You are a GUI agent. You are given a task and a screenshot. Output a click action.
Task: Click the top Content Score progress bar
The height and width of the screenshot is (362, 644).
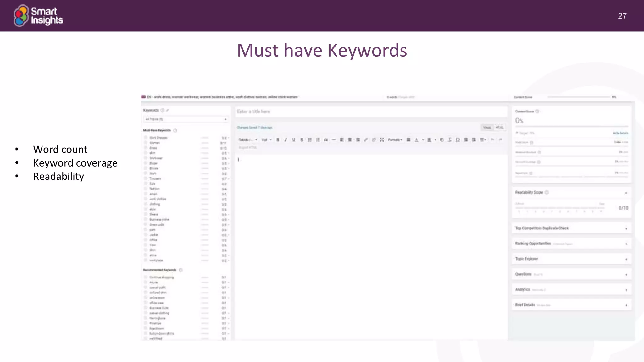(579, 97)
